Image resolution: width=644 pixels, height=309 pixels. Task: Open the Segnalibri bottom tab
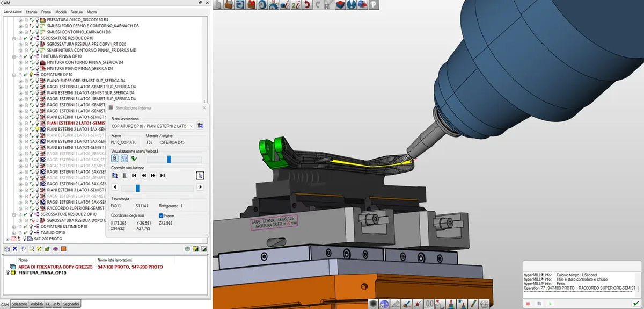pos(71,304)
